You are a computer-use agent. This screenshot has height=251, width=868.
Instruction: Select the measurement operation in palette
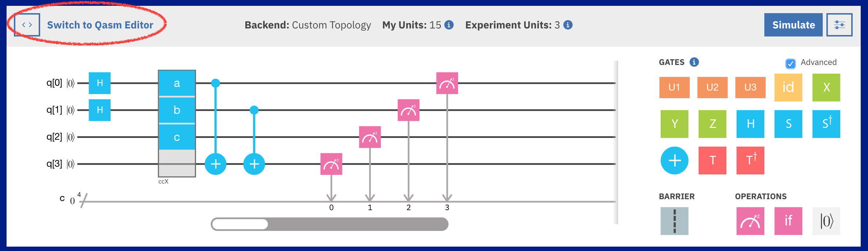750,221
